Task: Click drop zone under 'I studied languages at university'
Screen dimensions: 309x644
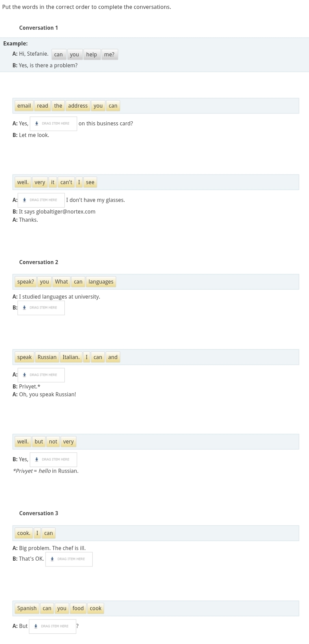Action: point(41,308)
